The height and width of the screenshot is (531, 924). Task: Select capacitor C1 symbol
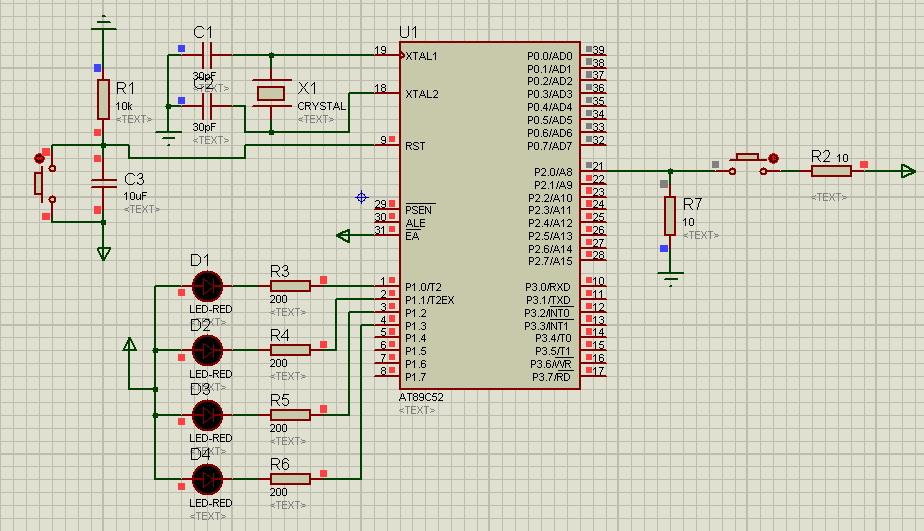pyautogui.click(x=207, y=55)
